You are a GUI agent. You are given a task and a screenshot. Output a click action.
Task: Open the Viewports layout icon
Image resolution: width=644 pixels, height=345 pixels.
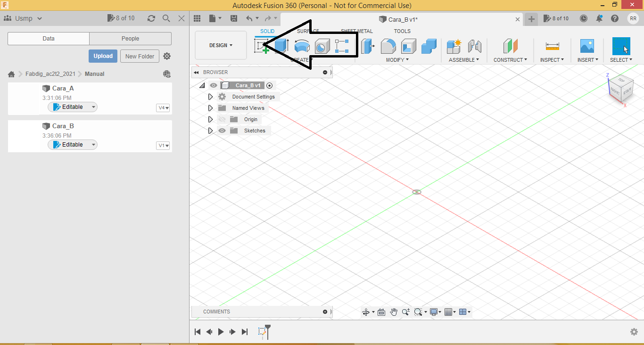462,312
